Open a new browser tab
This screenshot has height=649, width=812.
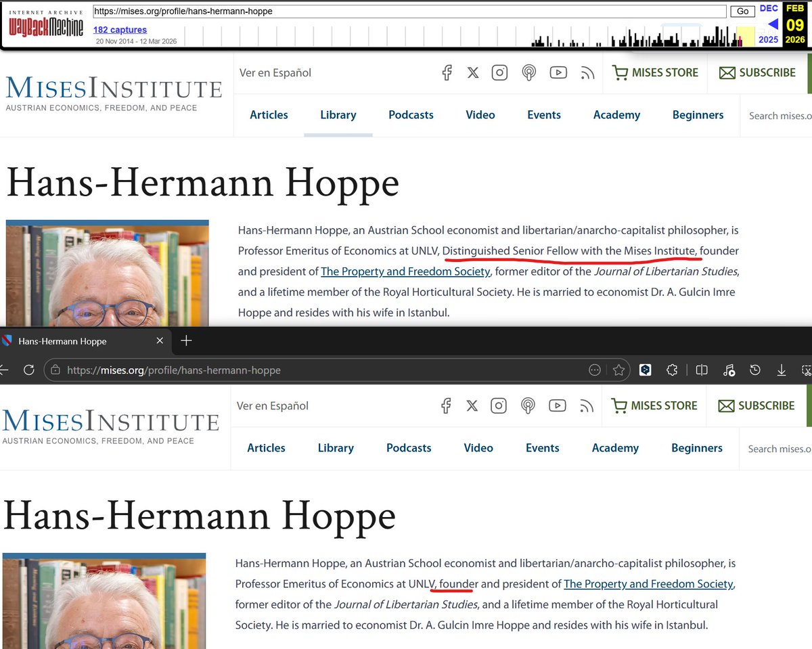coord(187,340)
